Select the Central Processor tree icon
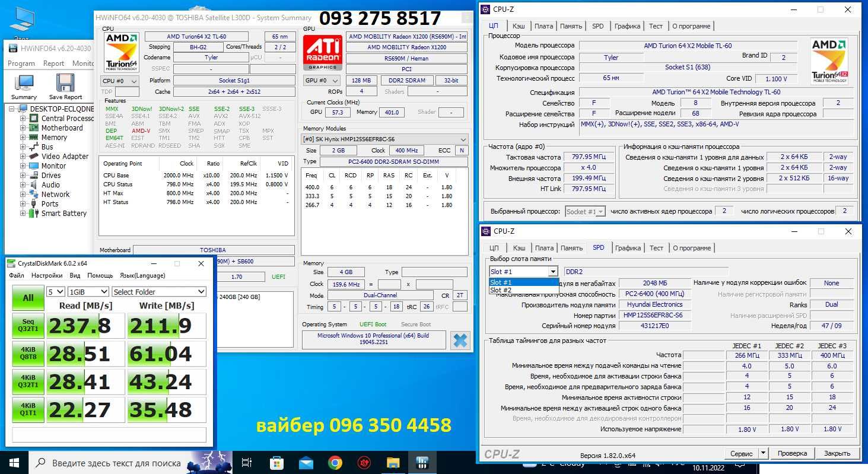The width and height of the screenshot is (868, 474). (35, 118)
